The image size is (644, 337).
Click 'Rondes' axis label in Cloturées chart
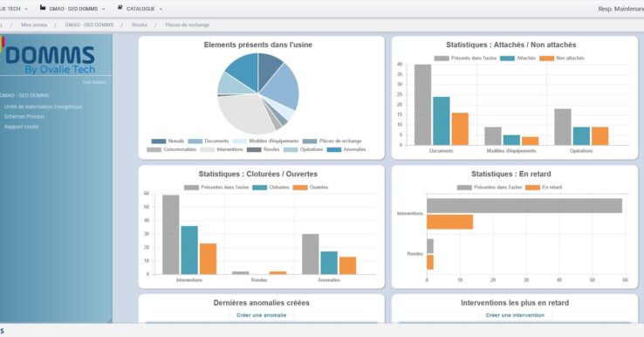[259, 280]
